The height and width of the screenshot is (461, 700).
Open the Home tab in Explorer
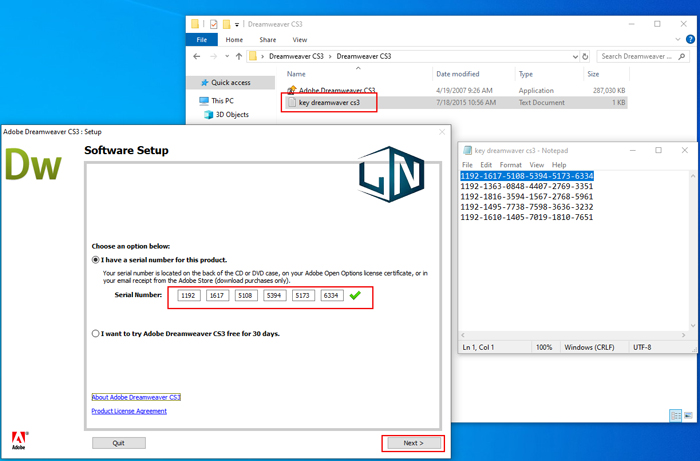[234, 40]
